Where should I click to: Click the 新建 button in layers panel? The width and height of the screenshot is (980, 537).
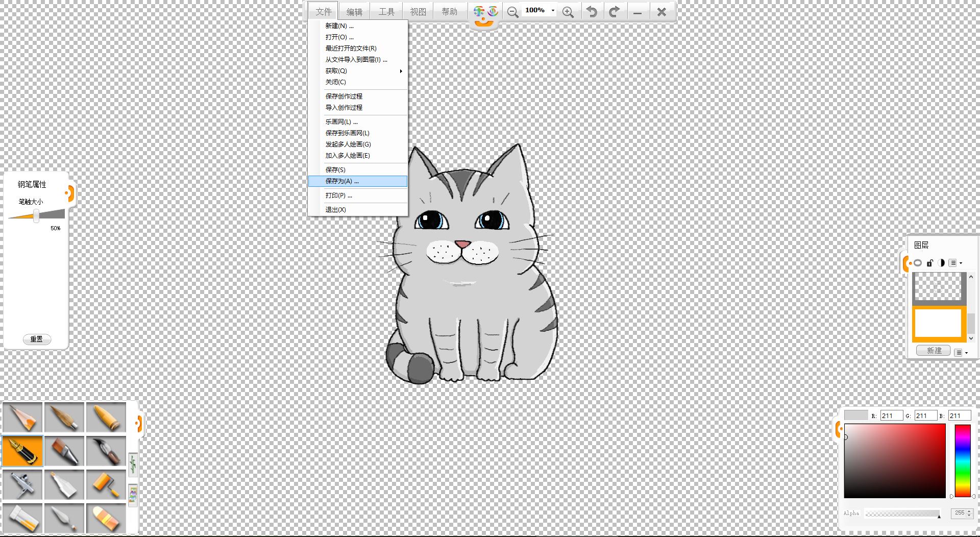coord(934,351)
